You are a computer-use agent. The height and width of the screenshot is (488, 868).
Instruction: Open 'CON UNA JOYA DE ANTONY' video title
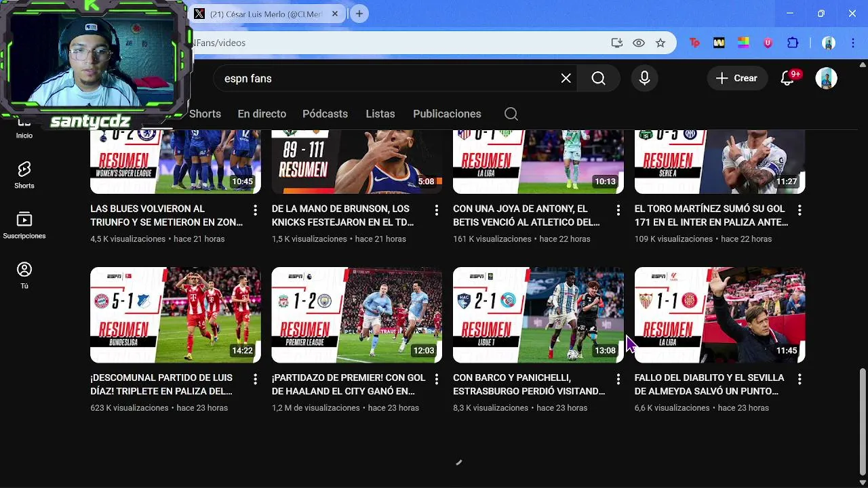point(526,216)
